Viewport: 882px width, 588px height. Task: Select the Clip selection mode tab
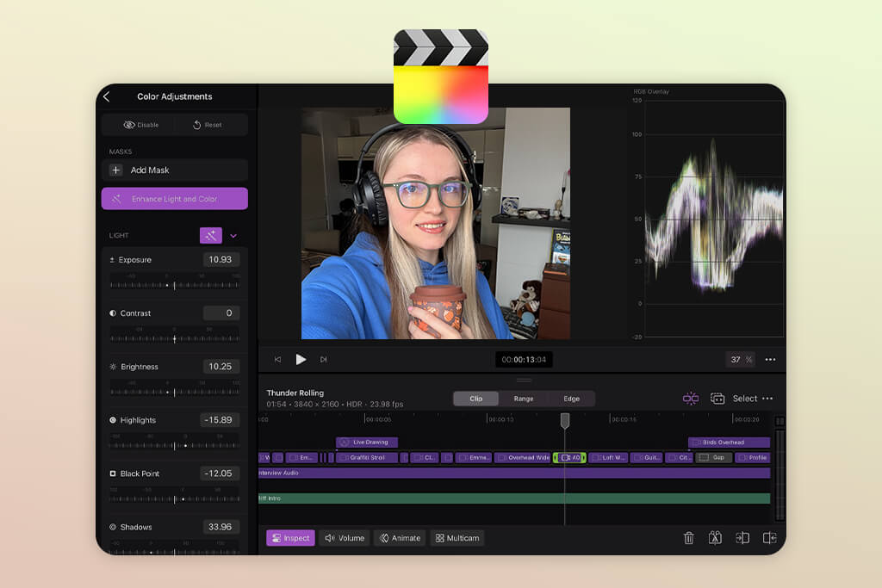(x=475, y=399)
